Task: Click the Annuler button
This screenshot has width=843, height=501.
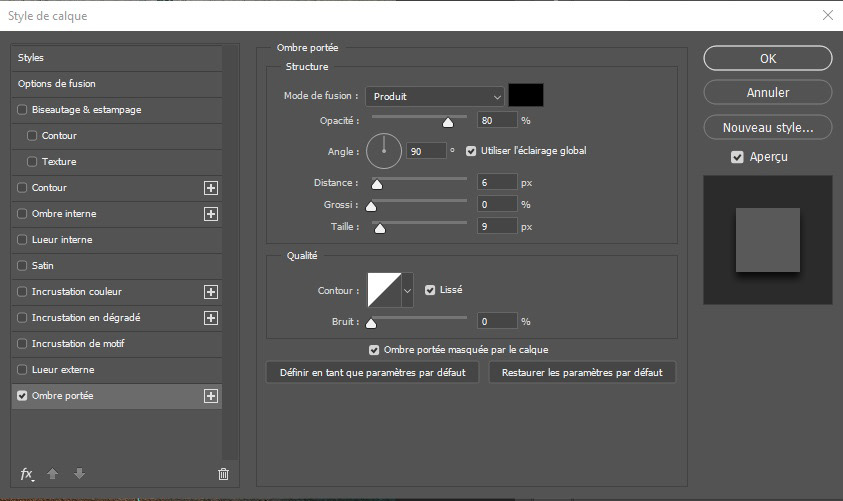Action: click(x=768, y=92)
